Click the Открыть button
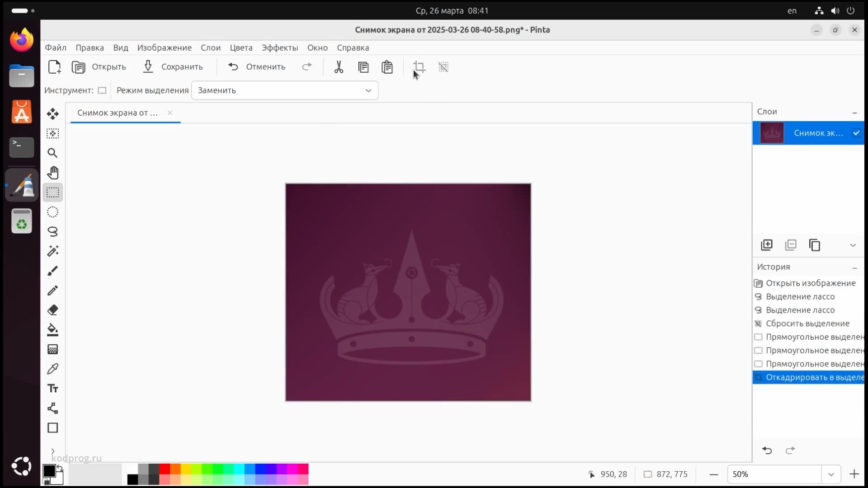Image resolution: width=868 pixels, height=488 pixels. [x=99, y=67]
